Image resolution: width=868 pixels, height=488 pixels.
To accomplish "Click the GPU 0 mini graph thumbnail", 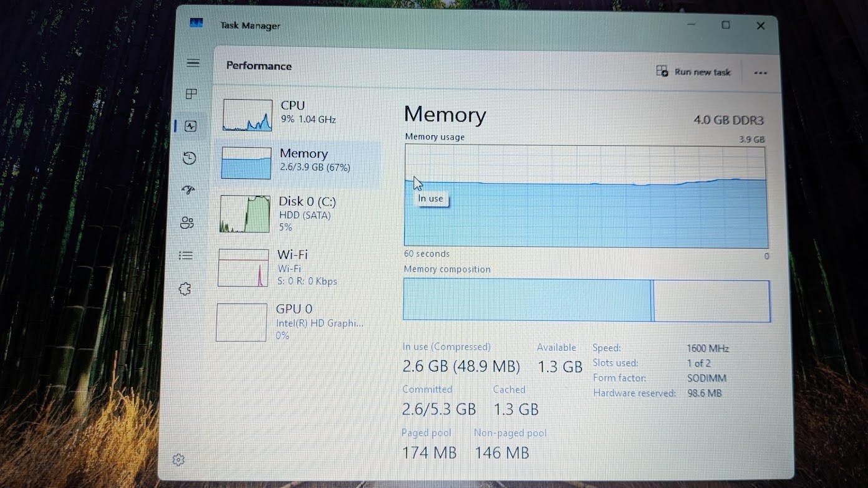I will click(241, 322).
